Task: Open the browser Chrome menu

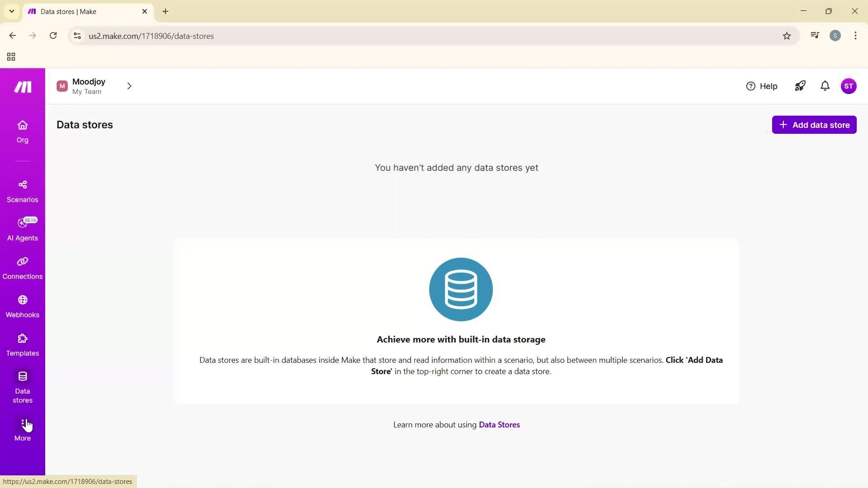Action: click(x=855, y=36)
